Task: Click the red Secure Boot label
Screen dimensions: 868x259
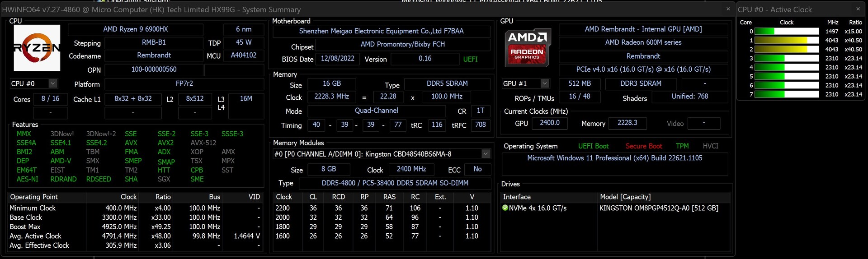Action: click(644, 146)
